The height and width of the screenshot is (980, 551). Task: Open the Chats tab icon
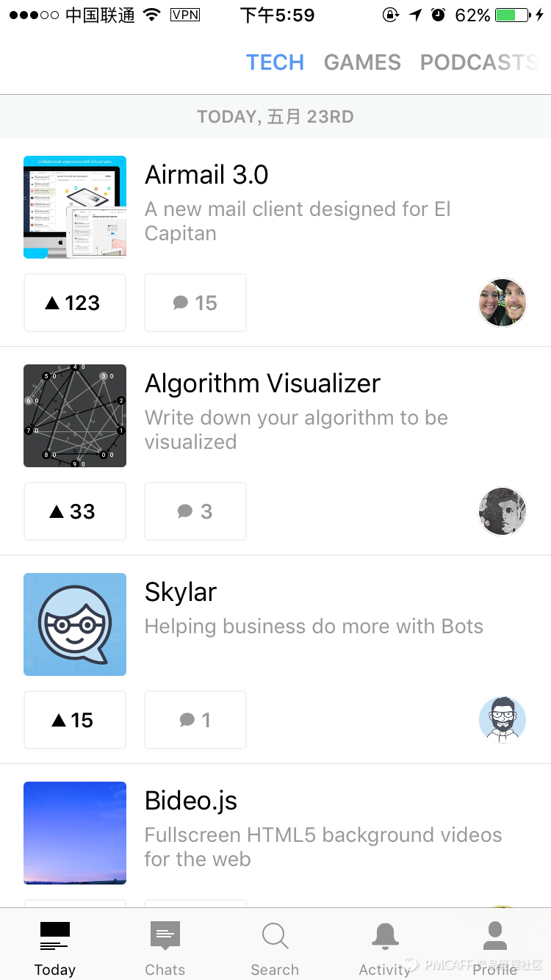point(165,936)
